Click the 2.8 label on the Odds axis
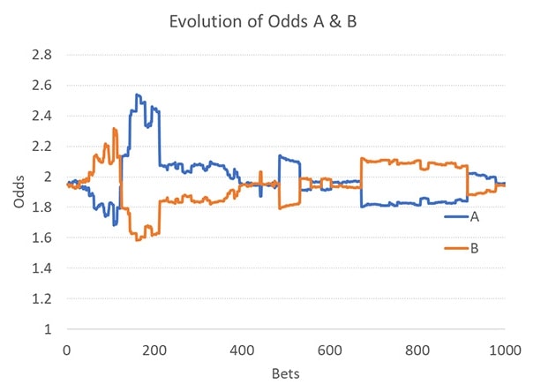Screen dimensions: 556x392 click(x=43, y=55)
